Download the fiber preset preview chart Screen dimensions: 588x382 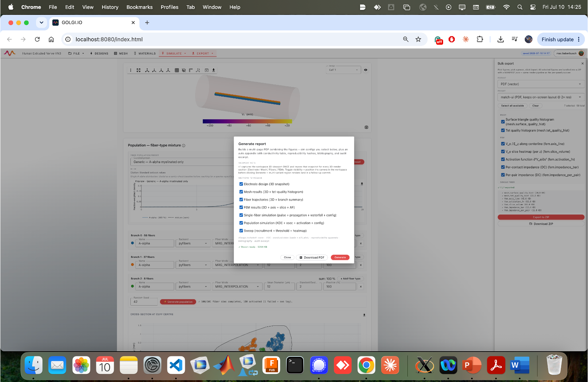click(x=362, y=184)
